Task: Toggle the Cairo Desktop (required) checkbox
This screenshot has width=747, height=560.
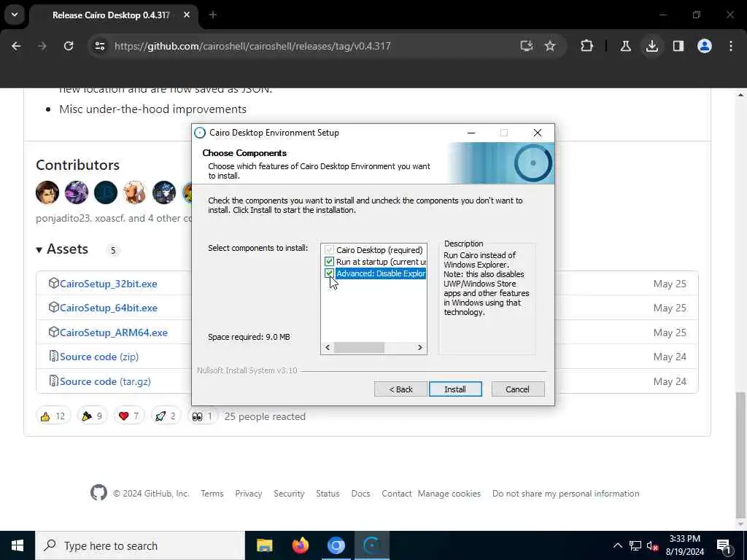Action: (329, 250)
